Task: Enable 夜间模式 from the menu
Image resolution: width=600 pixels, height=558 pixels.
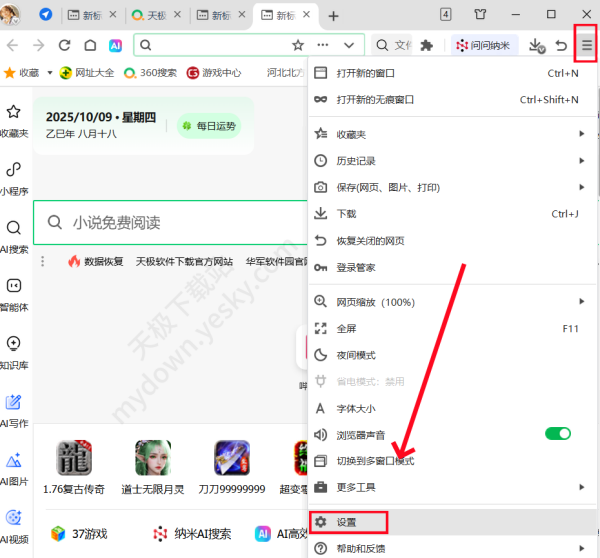Action: [356, 354]
